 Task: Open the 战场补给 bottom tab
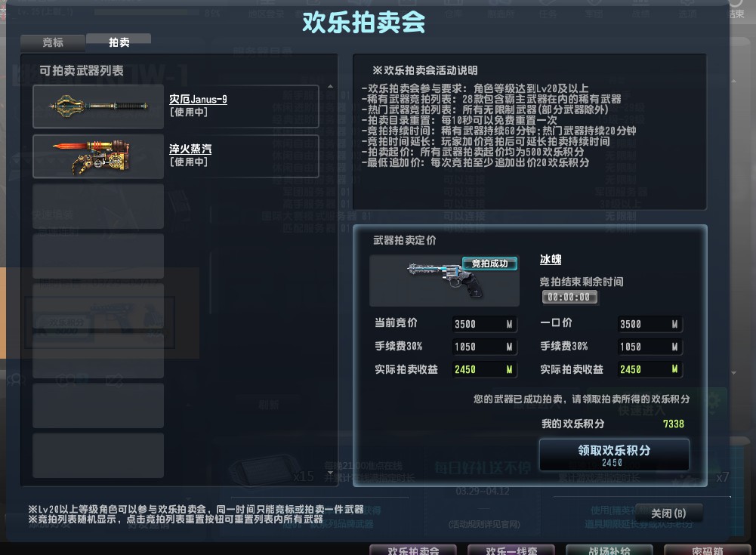coord(609,550)
